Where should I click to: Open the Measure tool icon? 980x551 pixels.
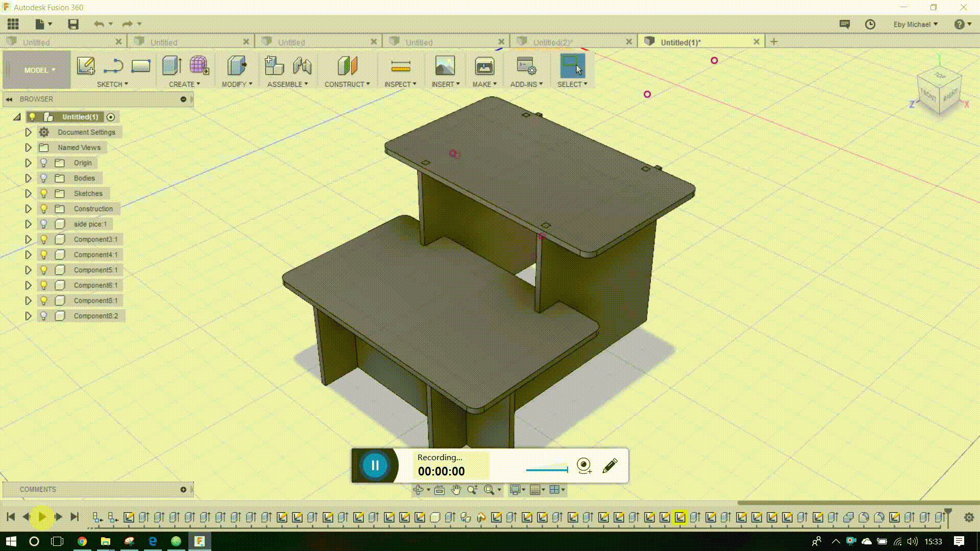click(x=400, y=66)
